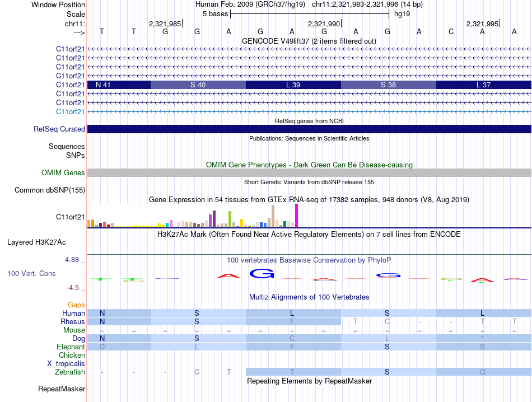The height and width of the screenshot is (402, 532).
Task: Select the S 38 codon block
Action: tap(389, 85)
